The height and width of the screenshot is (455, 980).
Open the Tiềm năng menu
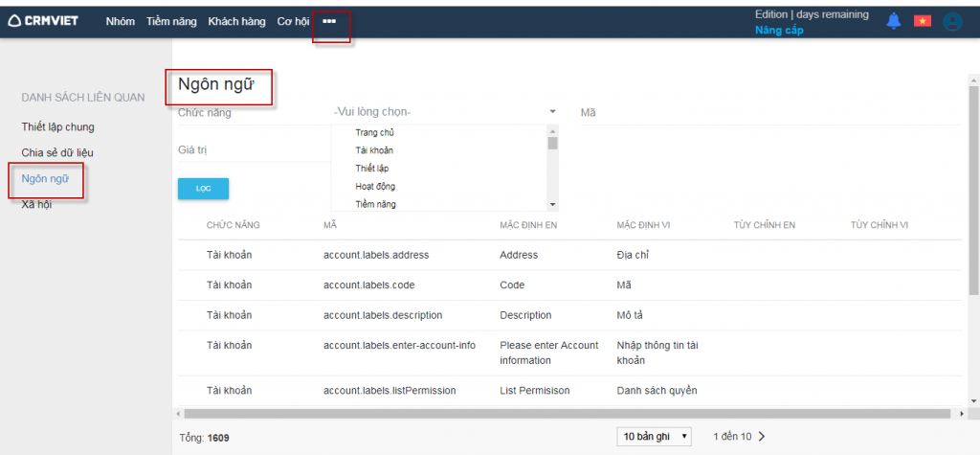click(172, 21)
